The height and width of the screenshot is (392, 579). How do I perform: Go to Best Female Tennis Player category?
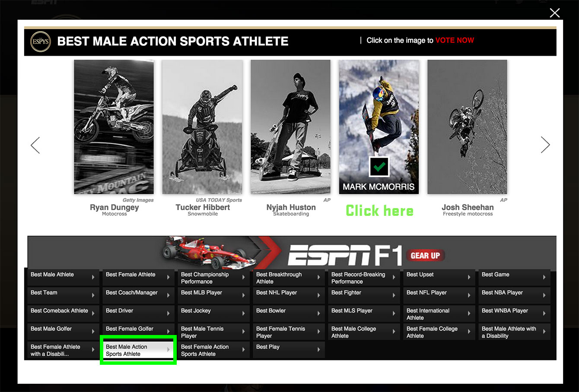289,332
